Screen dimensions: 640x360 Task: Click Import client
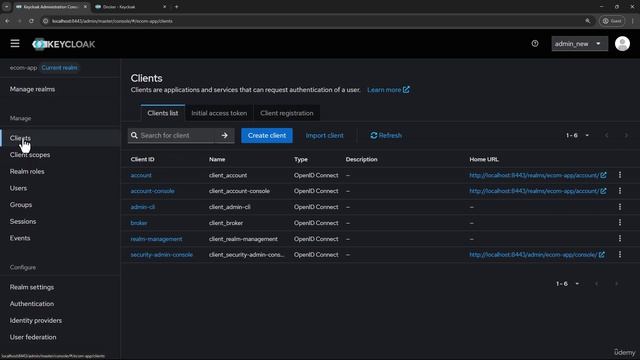point(324,136)
